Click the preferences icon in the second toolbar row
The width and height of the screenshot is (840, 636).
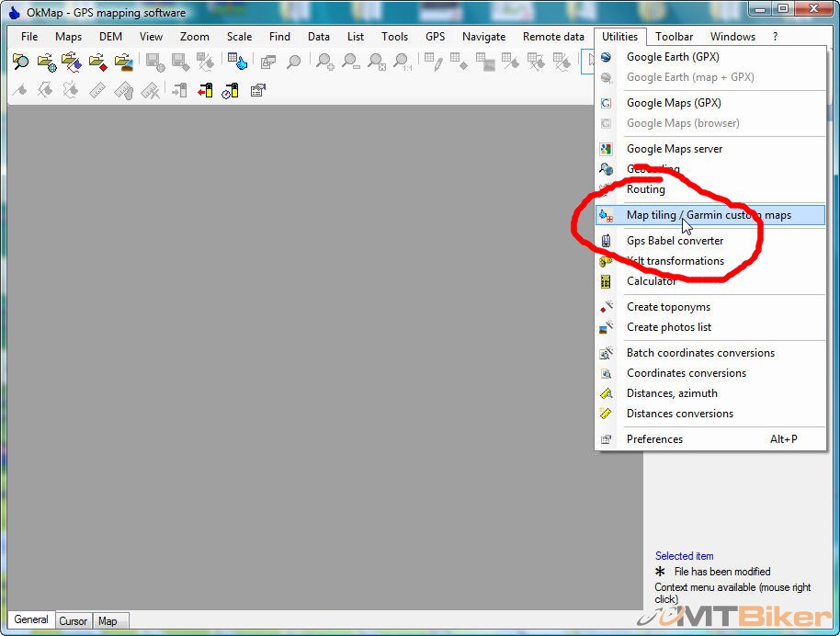pos(258,90)
